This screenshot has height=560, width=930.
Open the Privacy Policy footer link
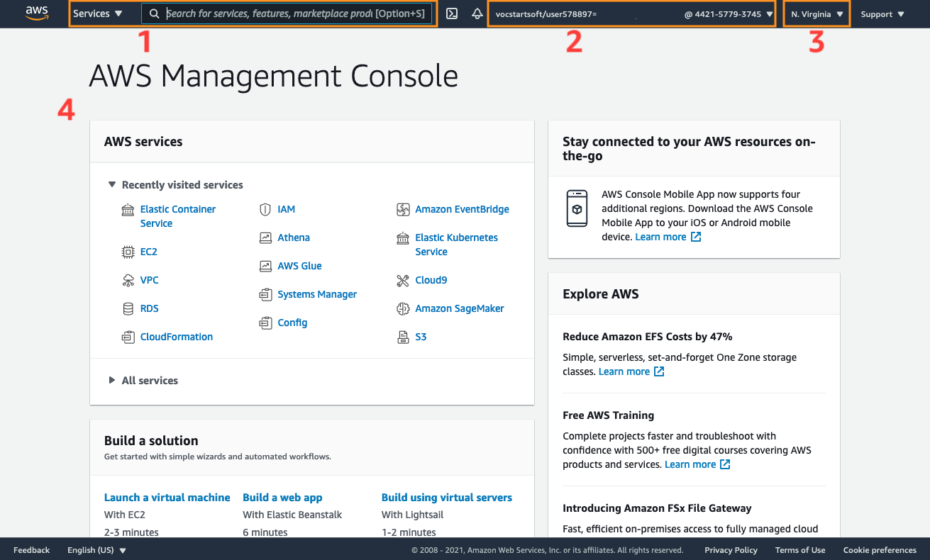(x=731, y=550)
